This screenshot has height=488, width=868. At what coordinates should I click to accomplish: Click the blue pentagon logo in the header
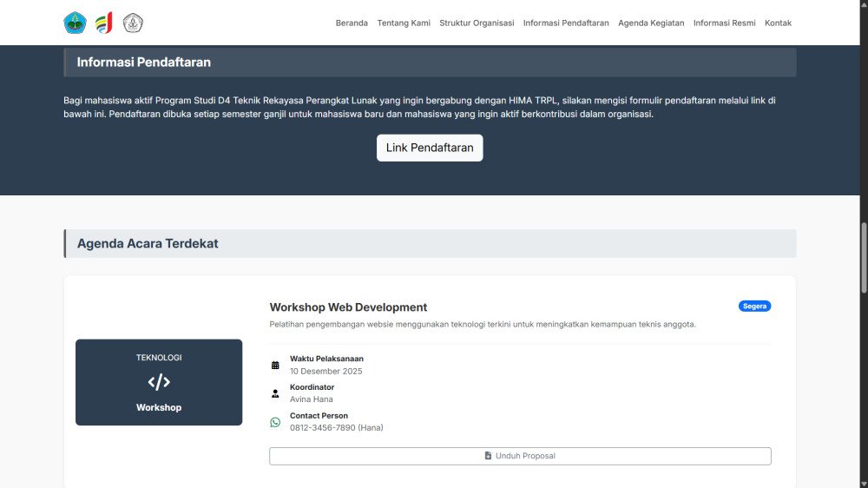(x=75, y=23)
